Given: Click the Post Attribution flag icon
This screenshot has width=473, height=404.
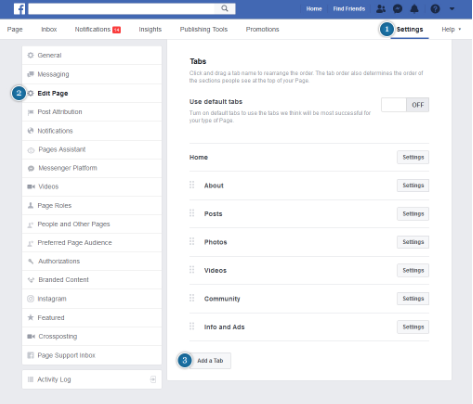Looking at the screenshot, I should tap(31, 112).
